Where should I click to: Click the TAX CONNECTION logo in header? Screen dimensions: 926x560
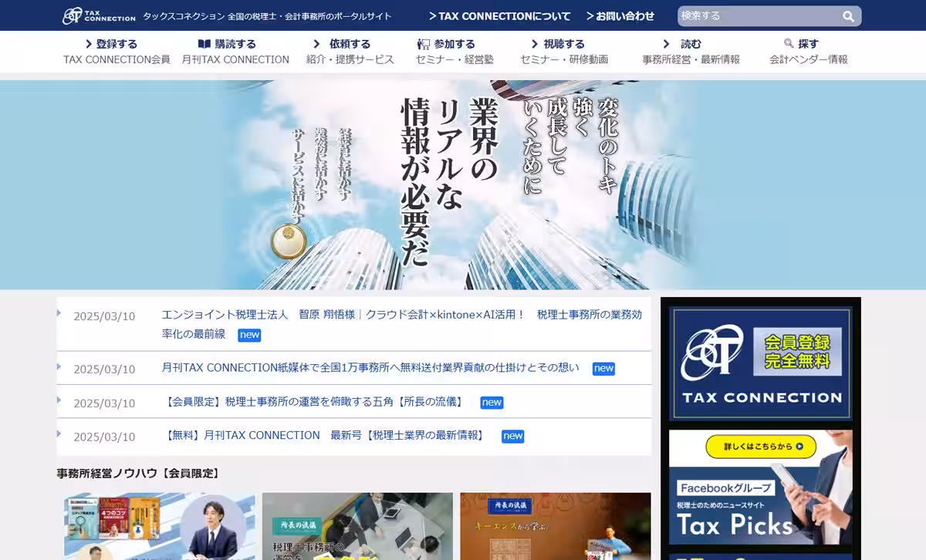tap(98, 15)
